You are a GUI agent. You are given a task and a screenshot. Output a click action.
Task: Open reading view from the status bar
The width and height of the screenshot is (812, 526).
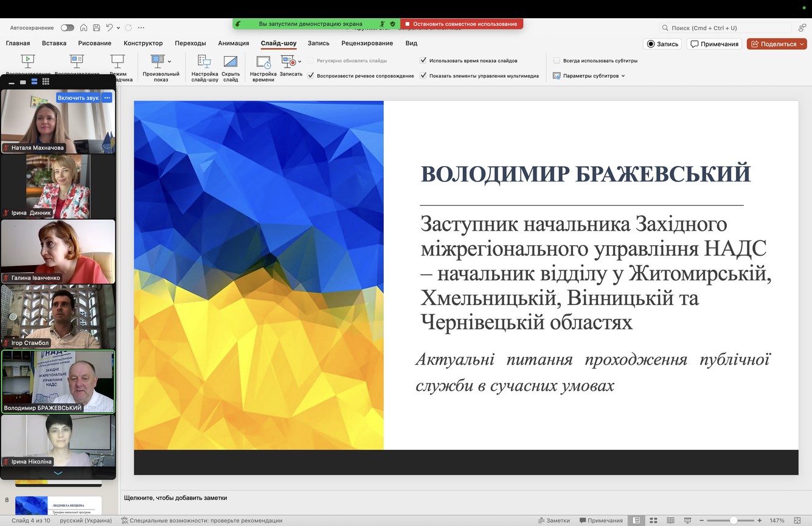pos(670,521)
